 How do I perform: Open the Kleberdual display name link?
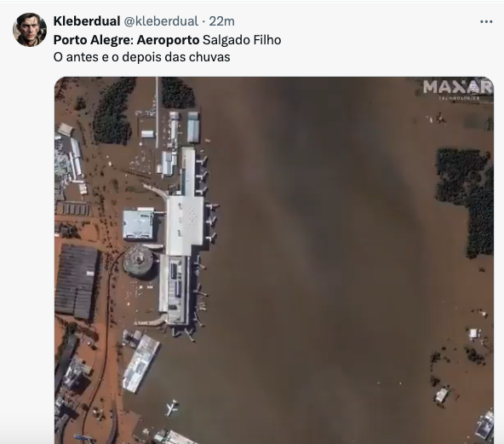87,21
